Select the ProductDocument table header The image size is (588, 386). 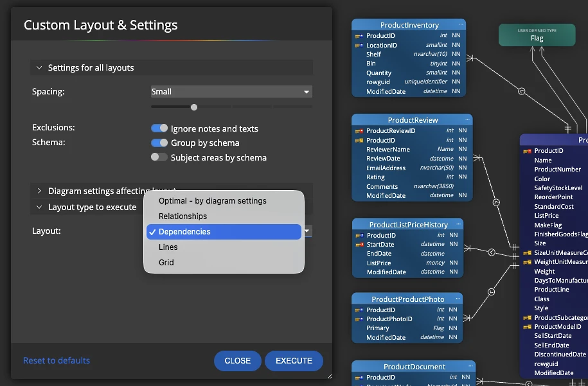[x=414, y=367]
